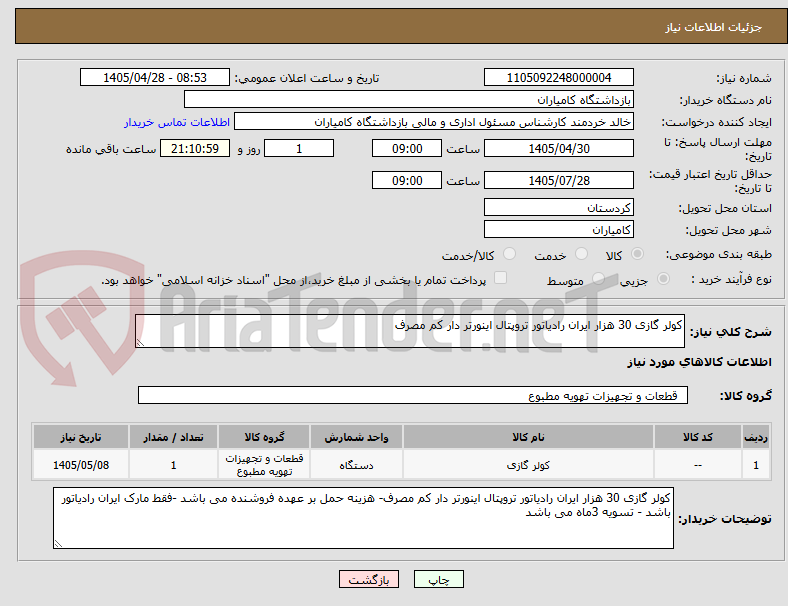Click the کولر گازی item name cell

click(x=528, y=465)
